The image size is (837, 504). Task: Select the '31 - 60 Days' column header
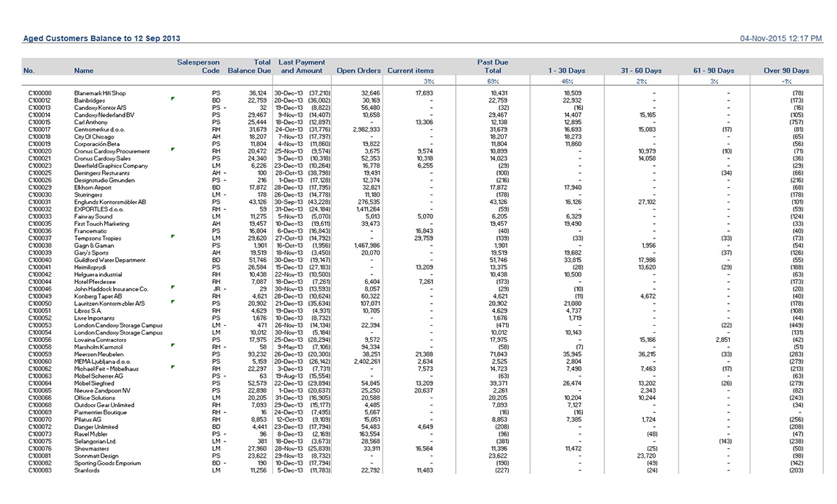click(x=641, y=70)
